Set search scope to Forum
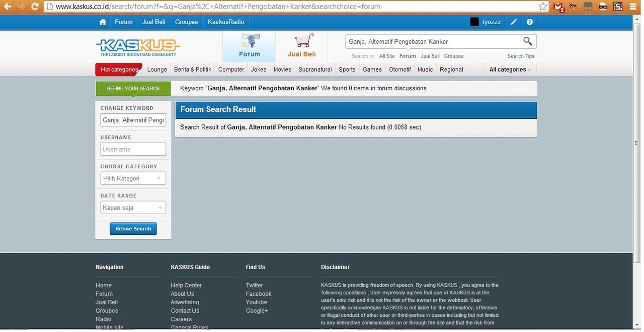 408,56
